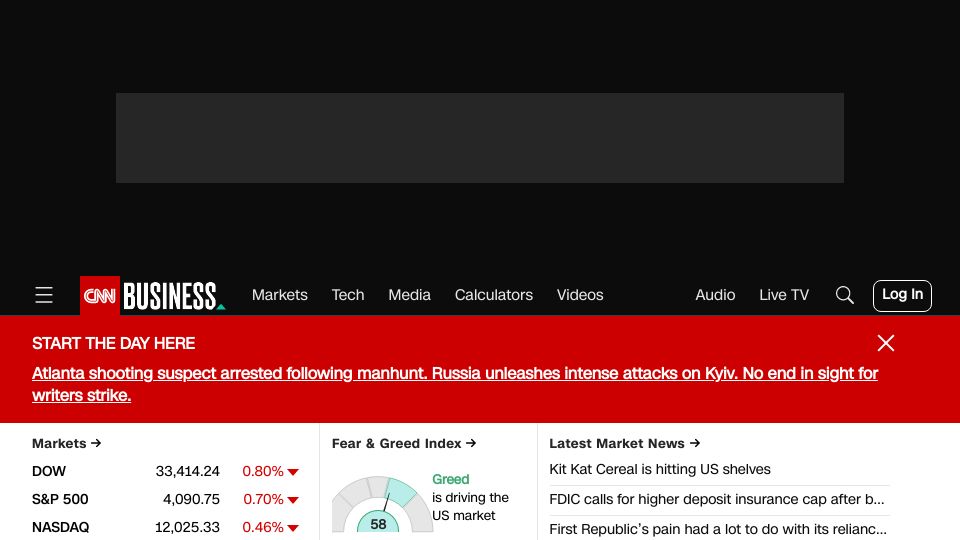Open the Calculators nav item
The image size is (960, 540).
(493, 295)
